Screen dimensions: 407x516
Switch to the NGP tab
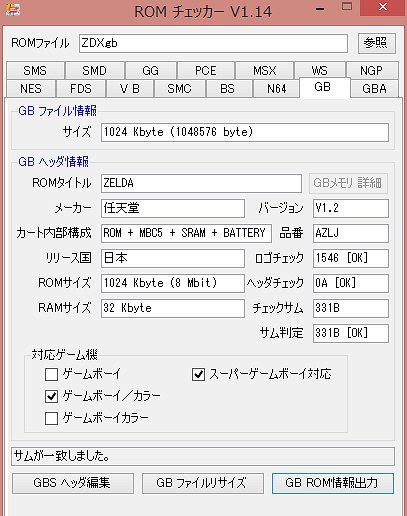pyautogui.click(x=372, y=71)
